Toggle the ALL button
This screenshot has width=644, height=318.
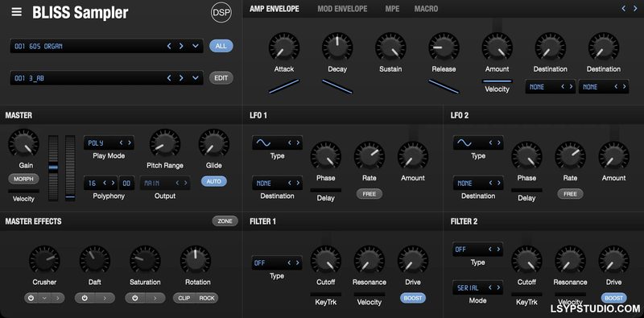[x=221, y=46]
